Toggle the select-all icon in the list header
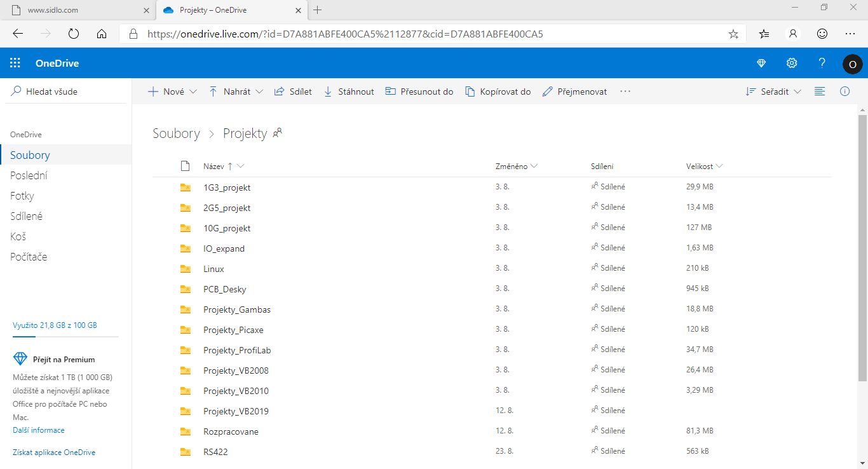Screen dimensions: 868x469 [185, 166]
